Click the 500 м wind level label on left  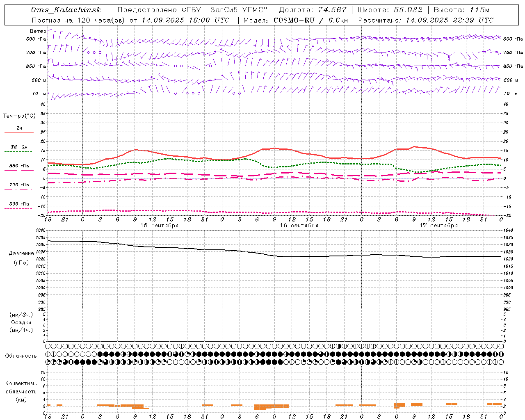[x=39, y=80]
